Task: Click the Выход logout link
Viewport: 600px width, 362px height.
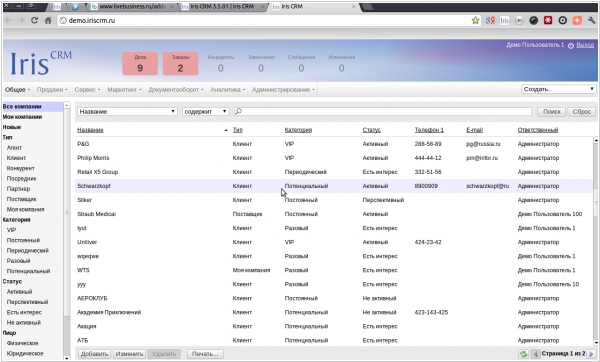Action: [x=585, y=45]
